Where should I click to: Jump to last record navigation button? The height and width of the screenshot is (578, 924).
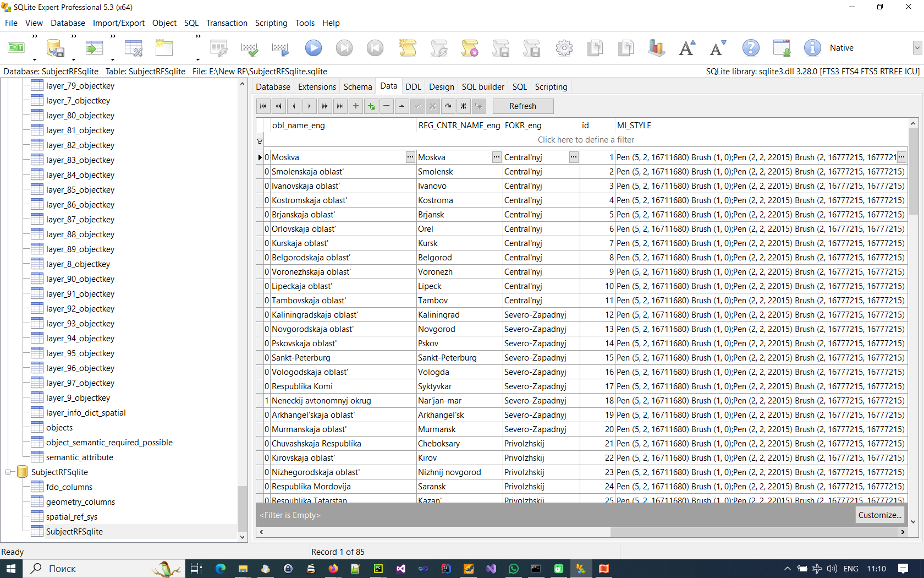click(340, 106)
